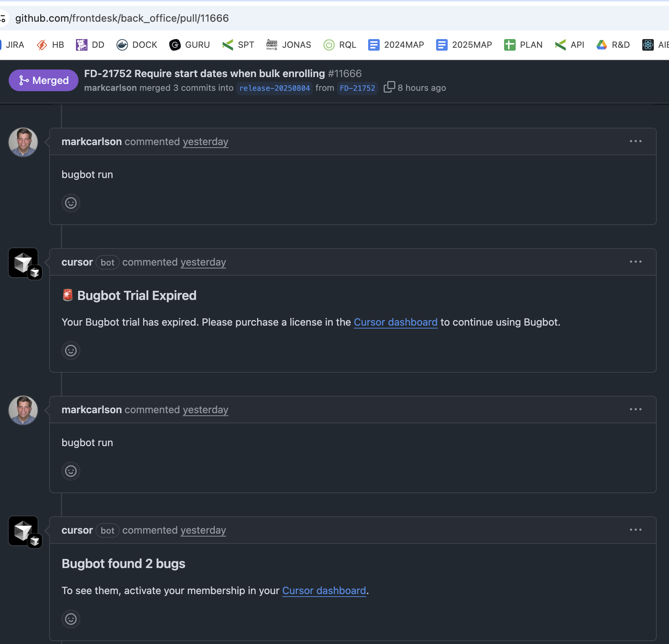Open markcarlson author name on second bugbot run comment
This screenshot has height=644, width=669.
click(x=92, y=410)
